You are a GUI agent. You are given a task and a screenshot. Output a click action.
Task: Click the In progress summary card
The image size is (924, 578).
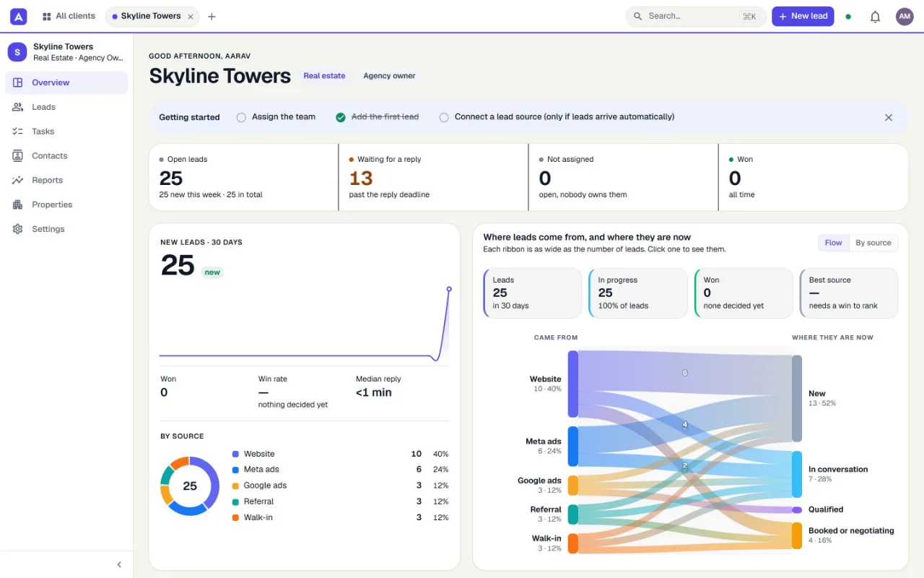coord(638,293)
